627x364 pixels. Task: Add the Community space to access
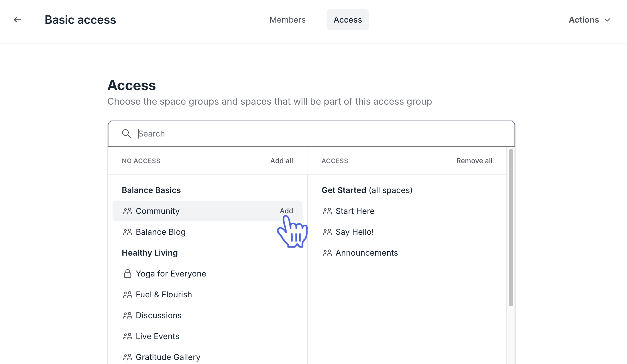coord(287,211)
